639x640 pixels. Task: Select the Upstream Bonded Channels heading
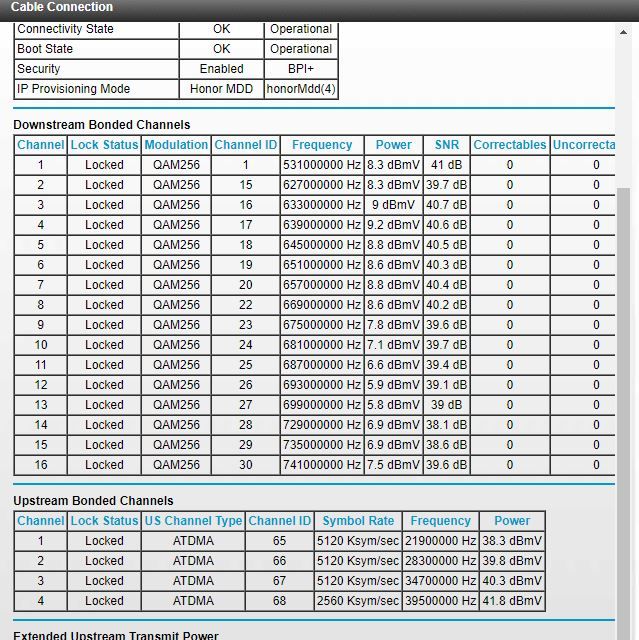click(93, 501)
